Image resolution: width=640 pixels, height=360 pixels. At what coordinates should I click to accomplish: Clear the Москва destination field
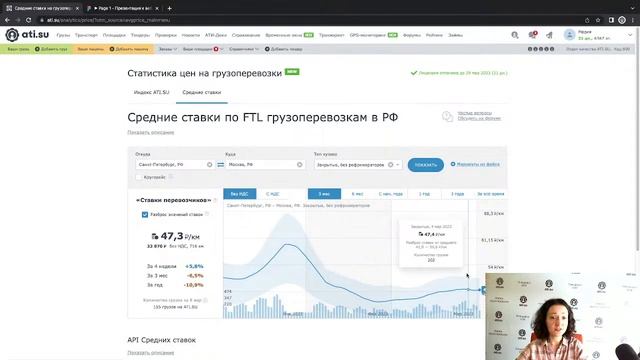(300, 164)
